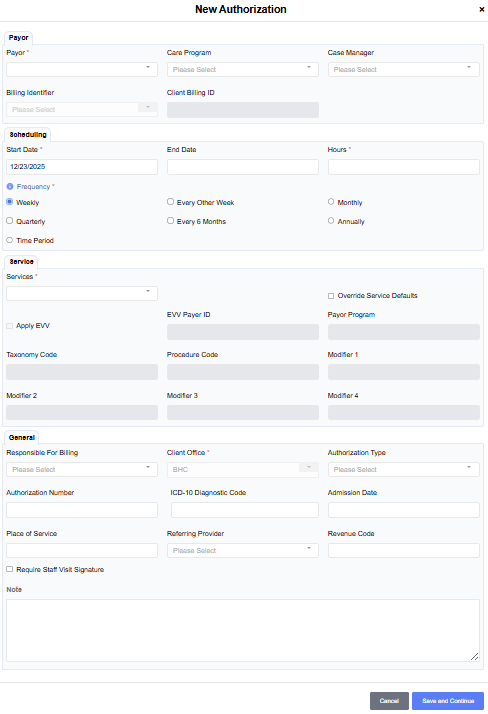Screen dimensions: 488x714
Task: Click the Payor Program field
Action: coord(404,332)
